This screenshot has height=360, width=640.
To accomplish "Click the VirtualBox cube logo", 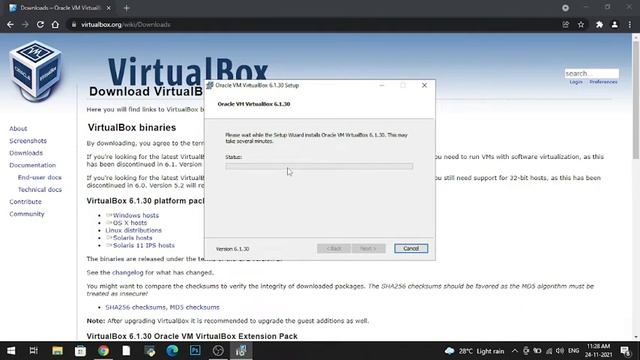I will point(36,70).
